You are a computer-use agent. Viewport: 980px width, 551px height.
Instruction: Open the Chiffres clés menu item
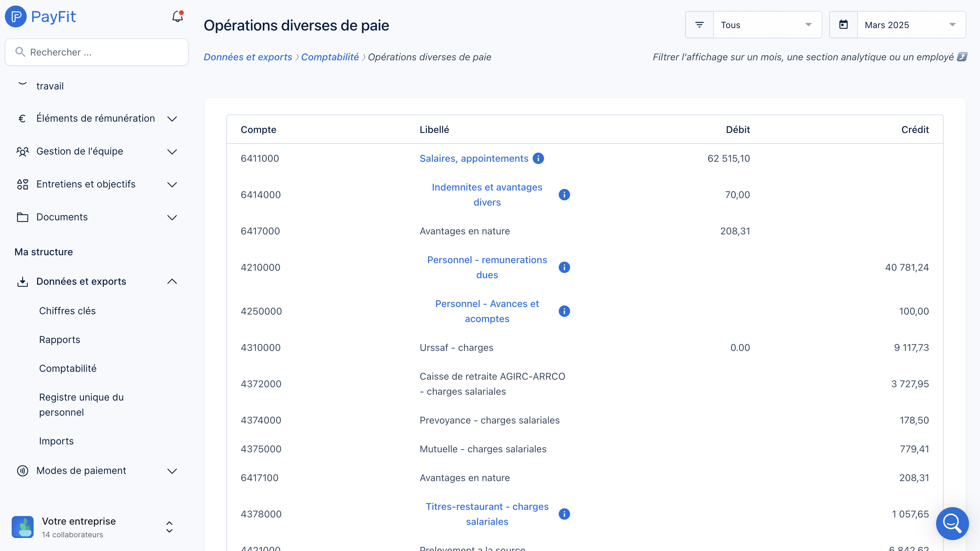(x=67, y=311)
